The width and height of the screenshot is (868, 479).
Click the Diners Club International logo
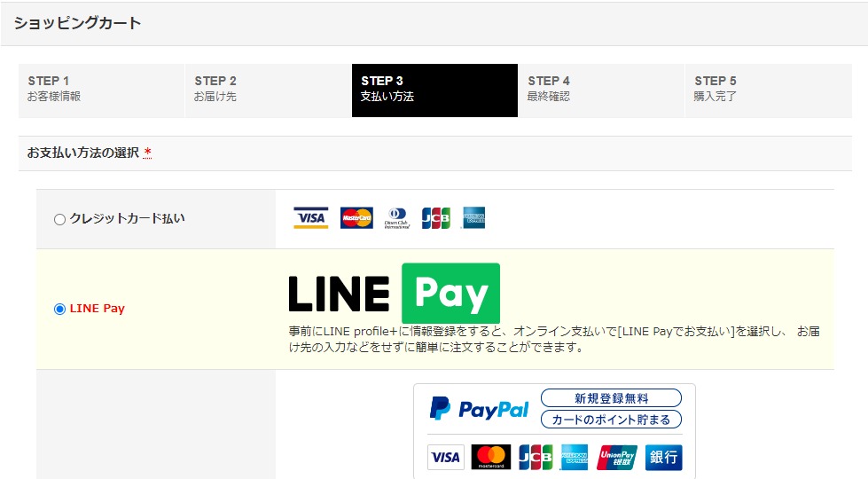tap(397, 217)
